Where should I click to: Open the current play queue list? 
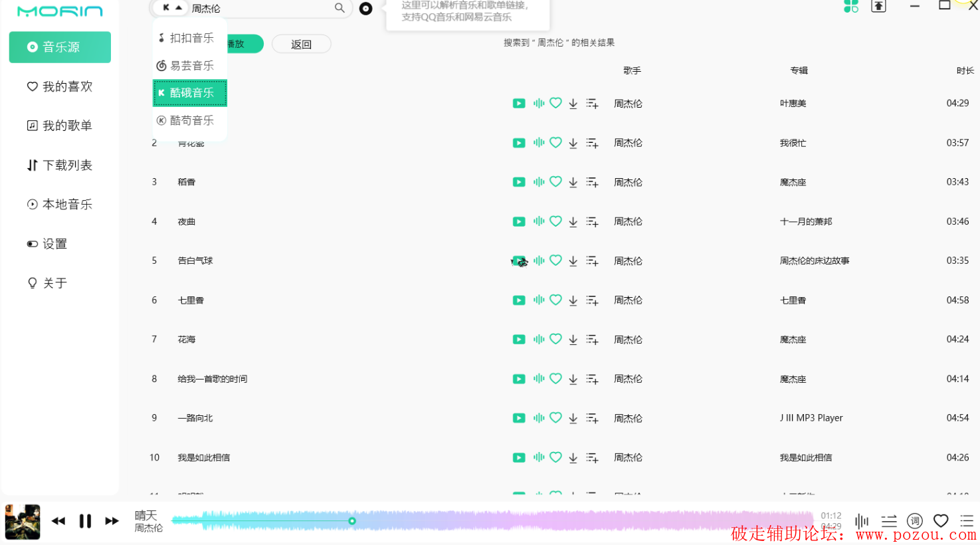pyautogui.click(x=967, y=521)
